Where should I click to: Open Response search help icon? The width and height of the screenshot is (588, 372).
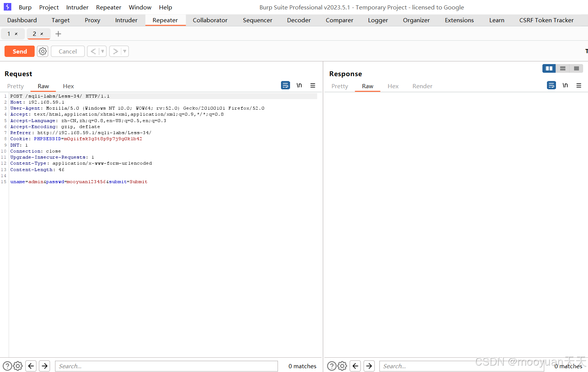point(331,366)
